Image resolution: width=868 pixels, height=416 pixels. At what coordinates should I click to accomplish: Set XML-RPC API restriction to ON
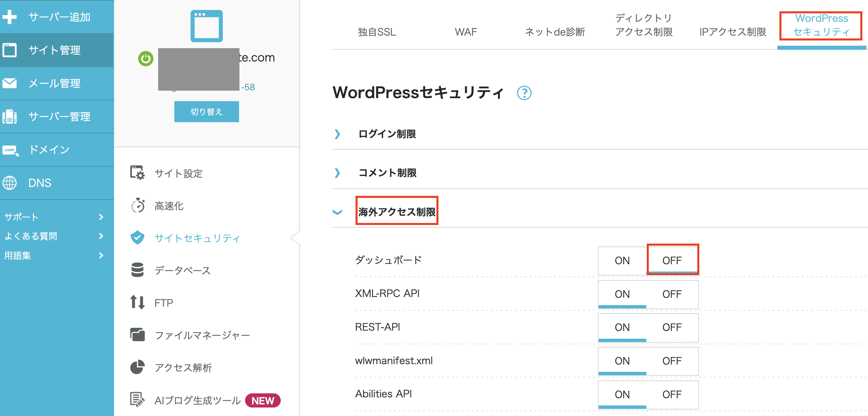tap(622, 294)
